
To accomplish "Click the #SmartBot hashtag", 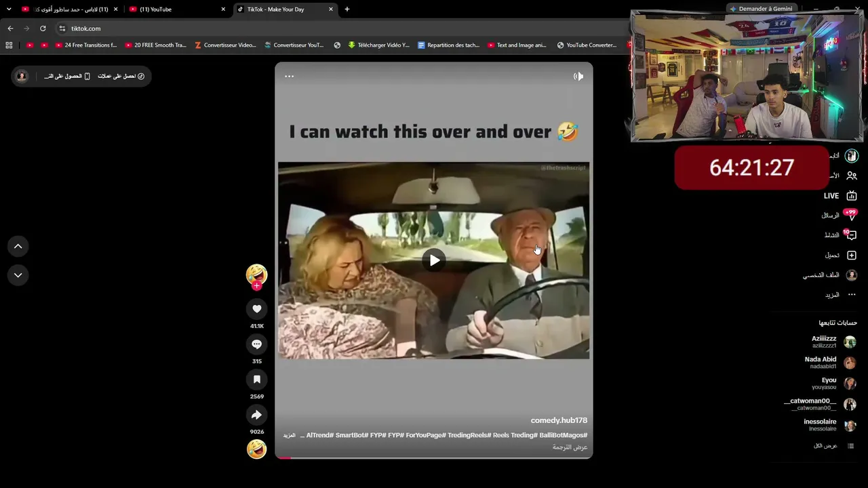I will pyautogui.click(x=351, y=435).
